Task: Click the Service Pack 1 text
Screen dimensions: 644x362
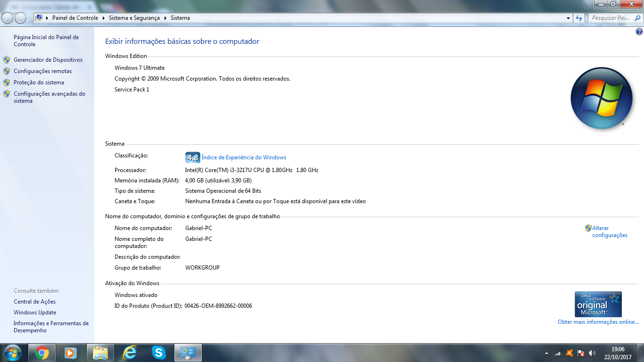Action: (x=132, y=90)
